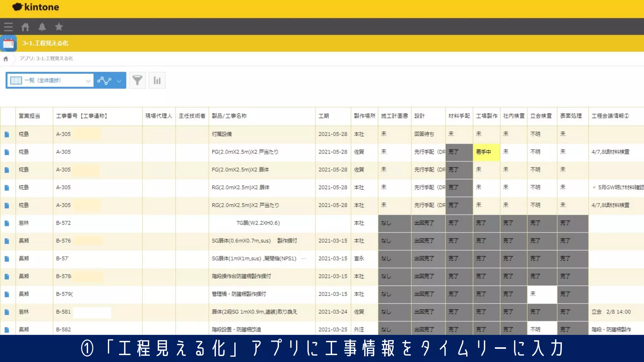
Task: Open the hamburger menu icon
Action: point(8,27)
